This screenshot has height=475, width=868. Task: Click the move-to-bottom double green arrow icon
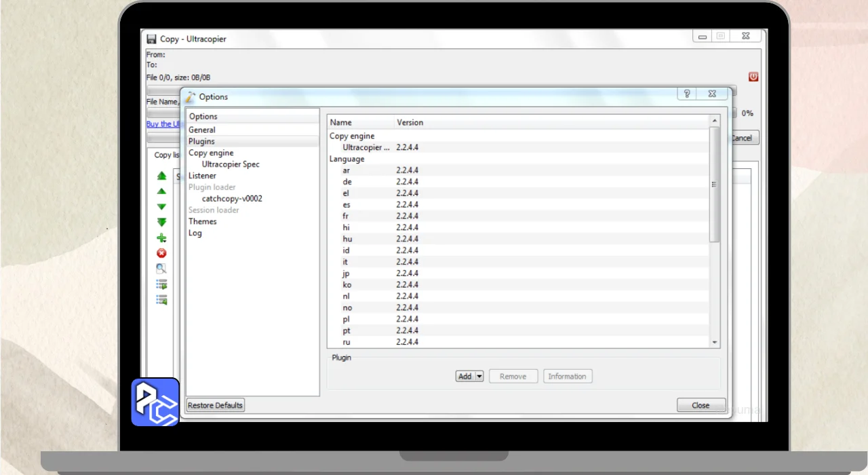[161, 223]
